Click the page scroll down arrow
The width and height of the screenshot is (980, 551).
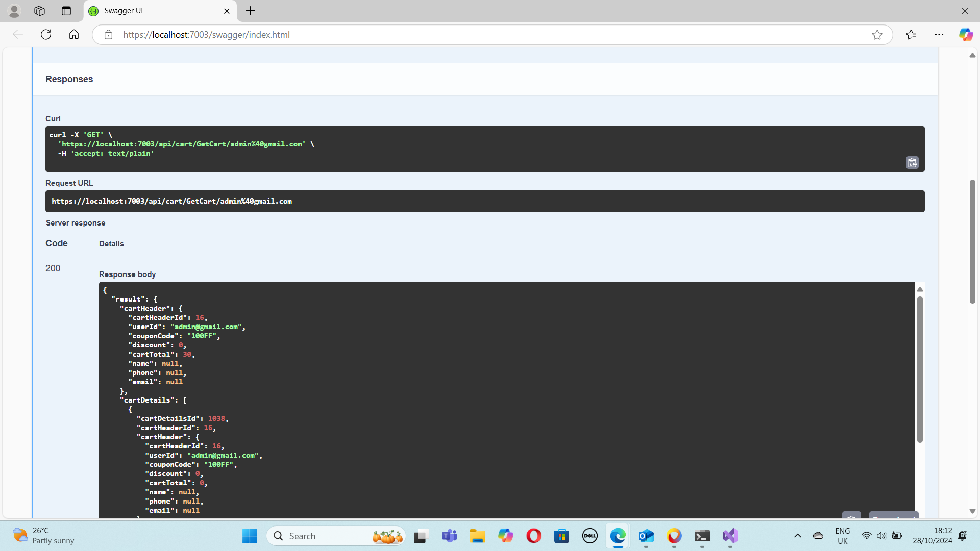(972, 511)
